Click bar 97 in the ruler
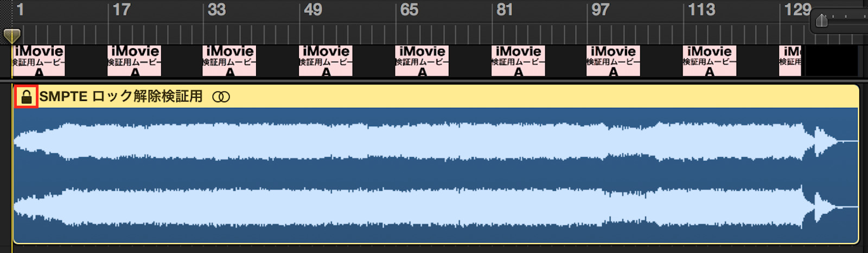868x253 pixels. click(600, 10)
